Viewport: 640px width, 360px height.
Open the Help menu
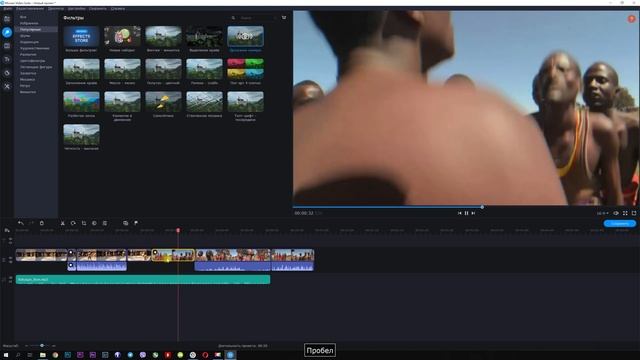click(118, 9)
